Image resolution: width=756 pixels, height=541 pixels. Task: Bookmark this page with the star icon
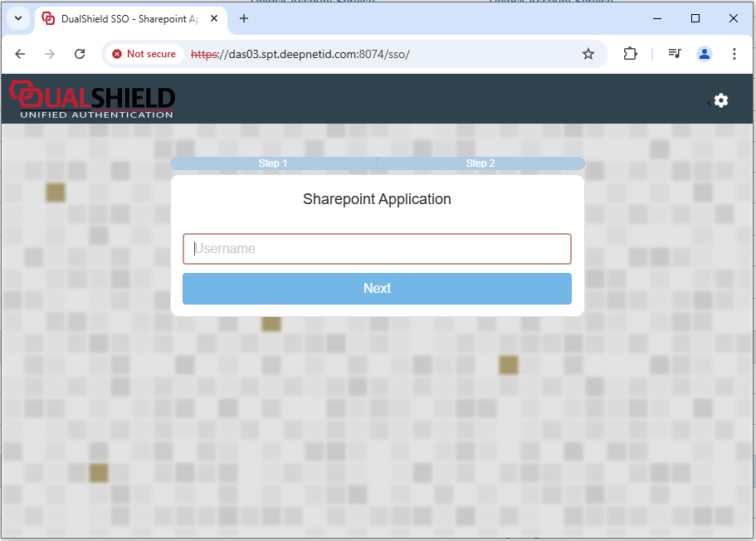point(588,54)
